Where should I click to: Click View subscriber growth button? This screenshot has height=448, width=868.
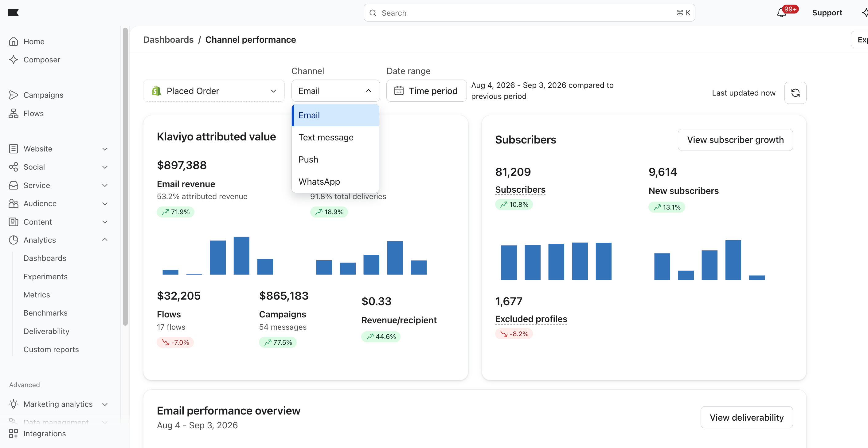click(735, 140)
